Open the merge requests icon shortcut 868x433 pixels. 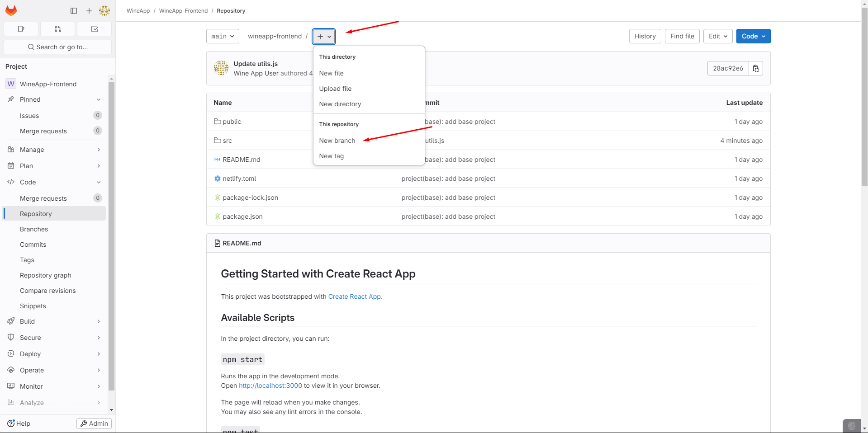pyautogui.click(x=57, y=29)
